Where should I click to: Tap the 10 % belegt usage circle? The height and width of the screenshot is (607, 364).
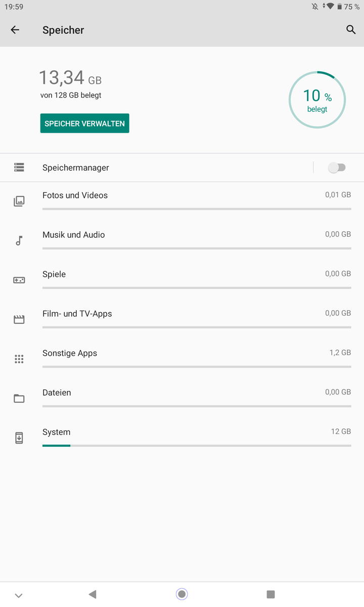point(317,100)
